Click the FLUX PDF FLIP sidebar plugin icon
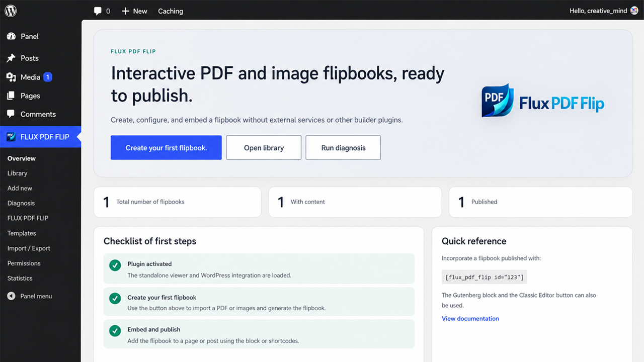Image resolution: width=644 pixels, height=362 pixels. (11, 137)
